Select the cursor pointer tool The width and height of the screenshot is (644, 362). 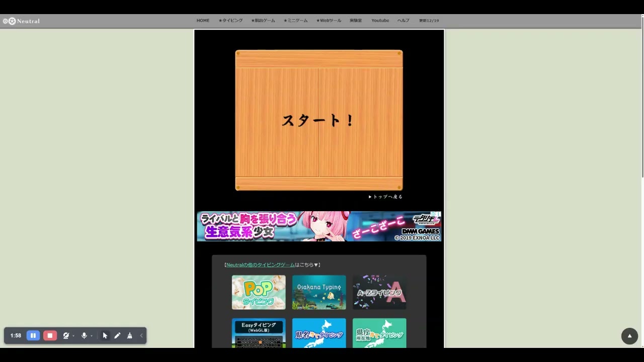(x=105, y=335)
